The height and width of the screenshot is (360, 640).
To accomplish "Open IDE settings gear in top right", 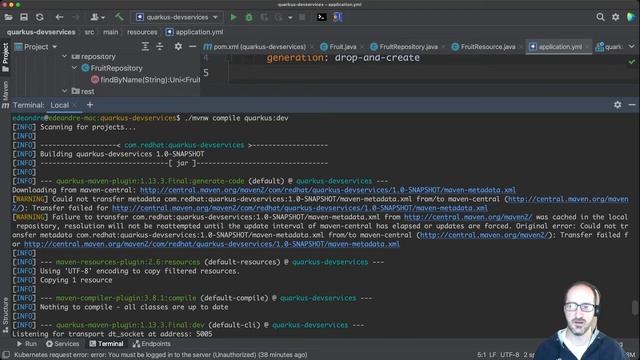I will [x=616, y=17].
